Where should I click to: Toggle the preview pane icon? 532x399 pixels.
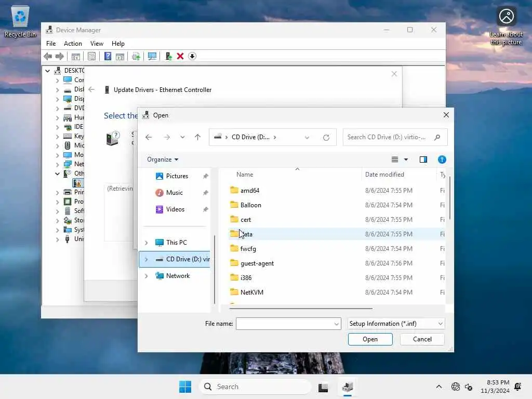point(423,159)
